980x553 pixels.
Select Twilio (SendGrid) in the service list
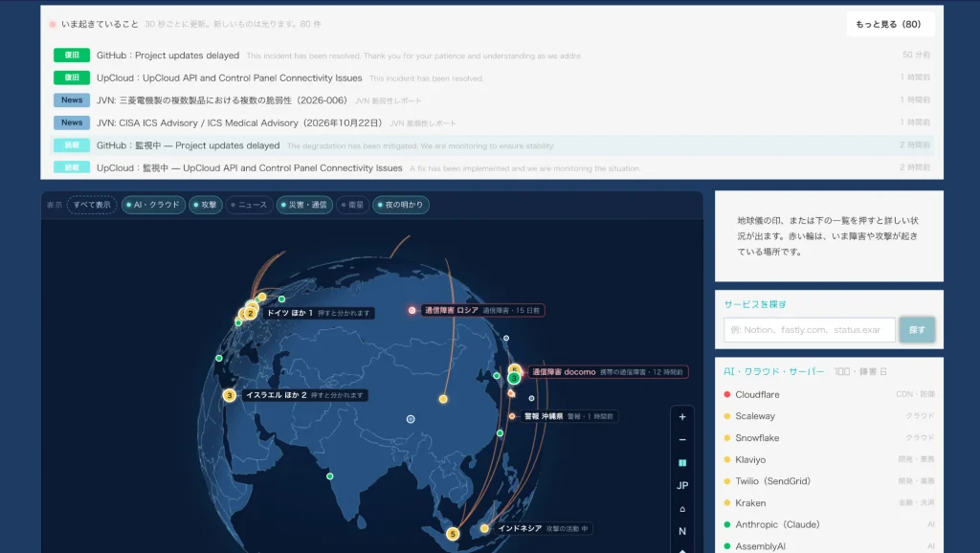click(829, 481)
